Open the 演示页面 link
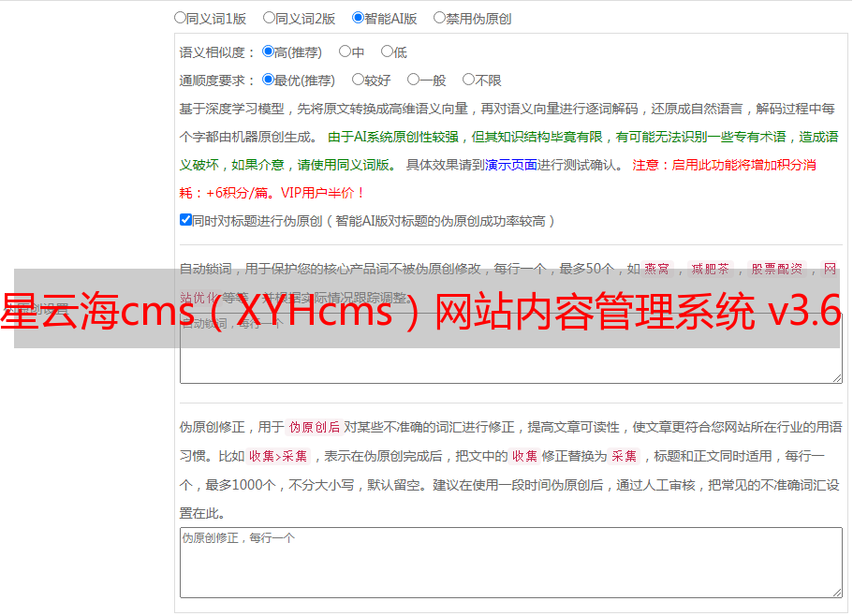This screenshot has height=616, width=853. [511, 165]
